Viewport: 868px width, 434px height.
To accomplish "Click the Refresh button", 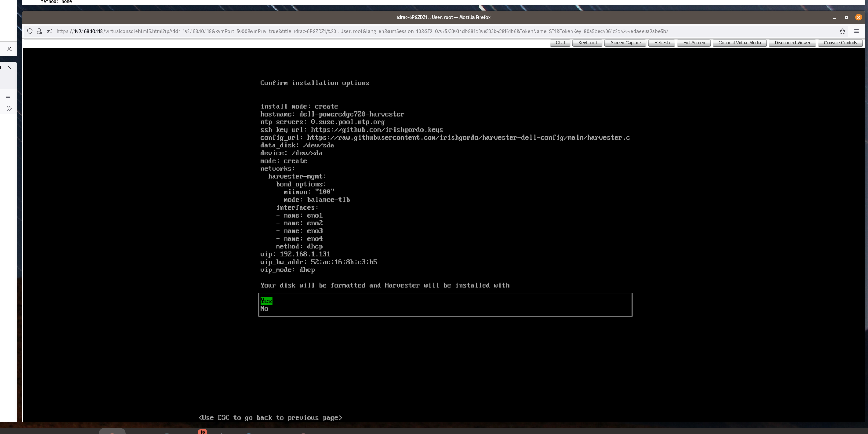I will (662, 43).
